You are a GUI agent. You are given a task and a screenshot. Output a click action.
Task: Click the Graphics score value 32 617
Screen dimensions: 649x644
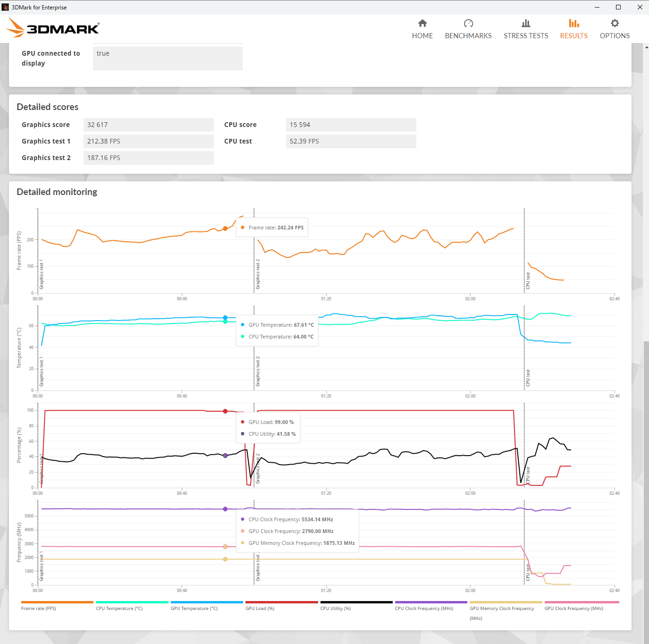(148, 125)
